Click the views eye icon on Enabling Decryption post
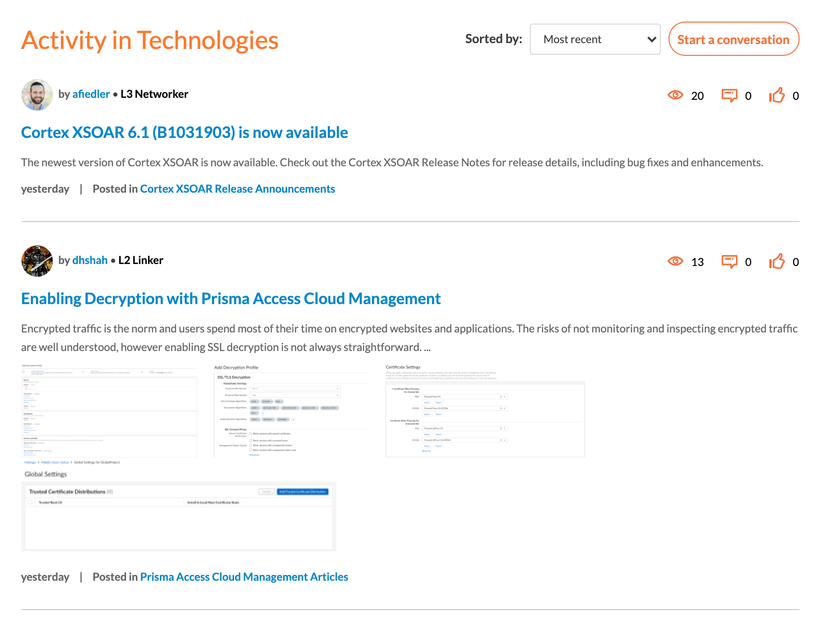The image size is (824, 617). (675, 262)
